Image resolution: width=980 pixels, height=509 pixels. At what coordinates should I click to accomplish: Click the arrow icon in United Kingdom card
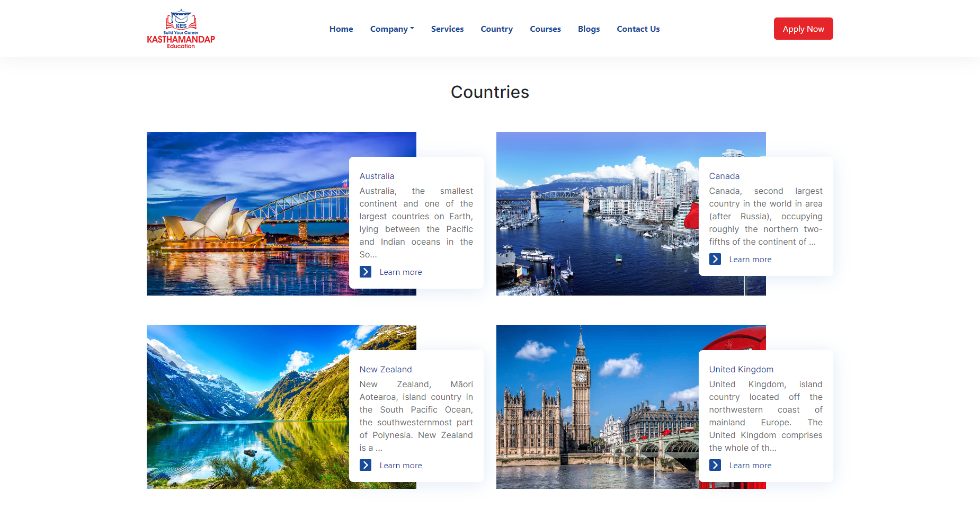[715, 465]
